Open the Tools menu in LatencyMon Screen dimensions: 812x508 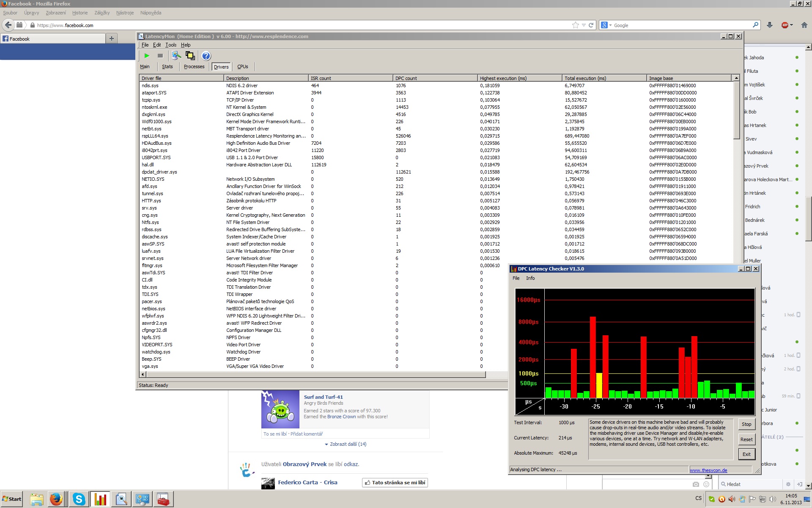pos(171,45)
